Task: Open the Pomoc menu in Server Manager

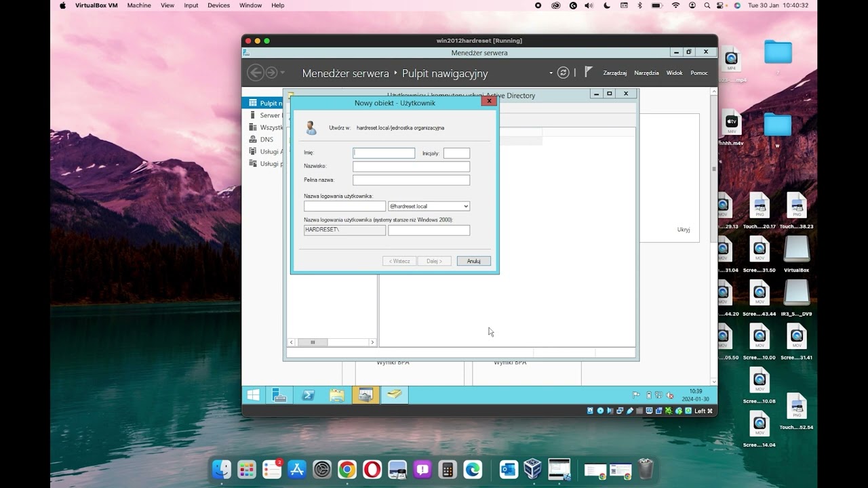Action: pyautogui.click(x=699, y=73)
